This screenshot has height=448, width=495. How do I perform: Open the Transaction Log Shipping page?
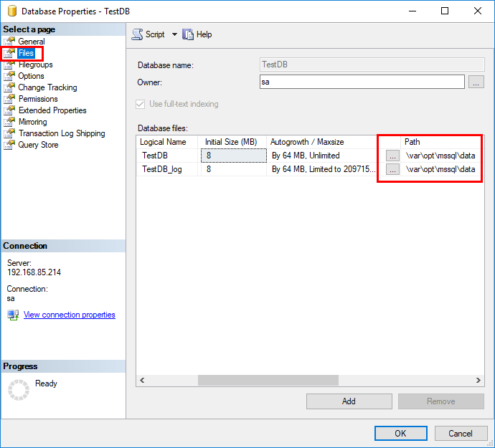pos(62,133)
